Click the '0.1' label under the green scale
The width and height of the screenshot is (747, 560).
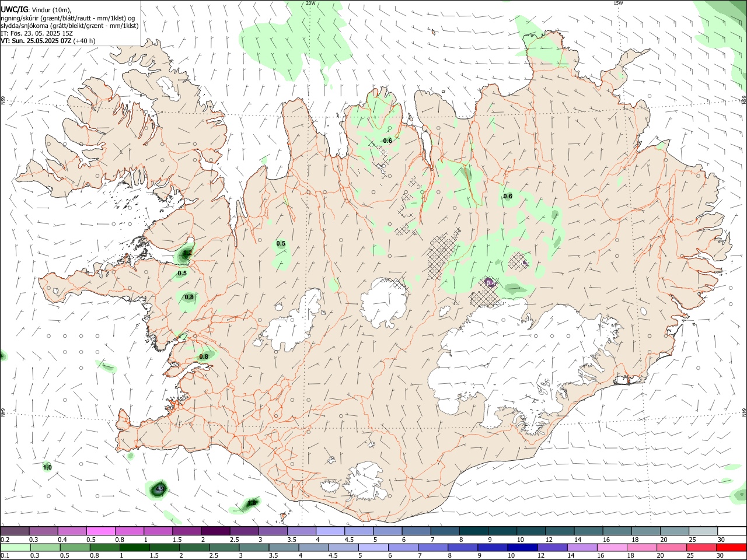pyautogui.click(x=5, y=556)
